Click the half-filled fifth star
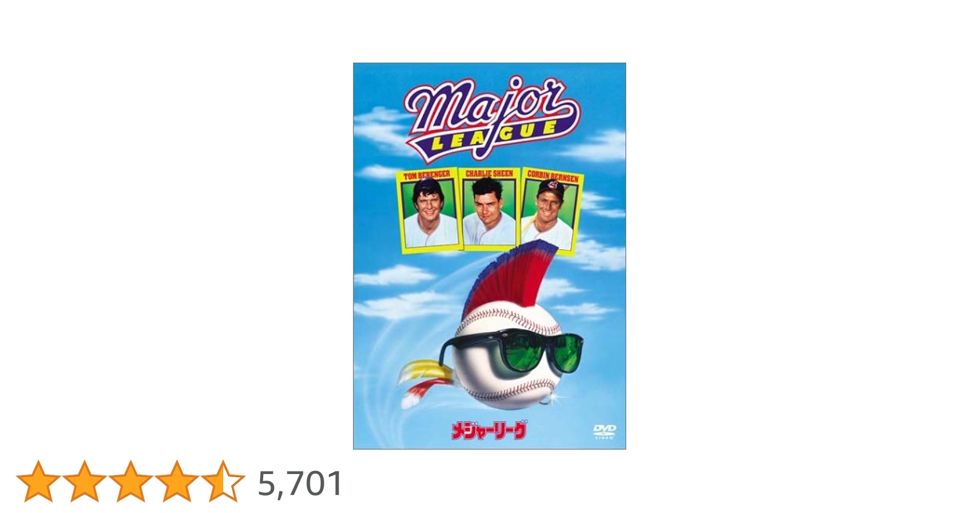980x513 pixels. pyautogui.click(x=223, y=481)
